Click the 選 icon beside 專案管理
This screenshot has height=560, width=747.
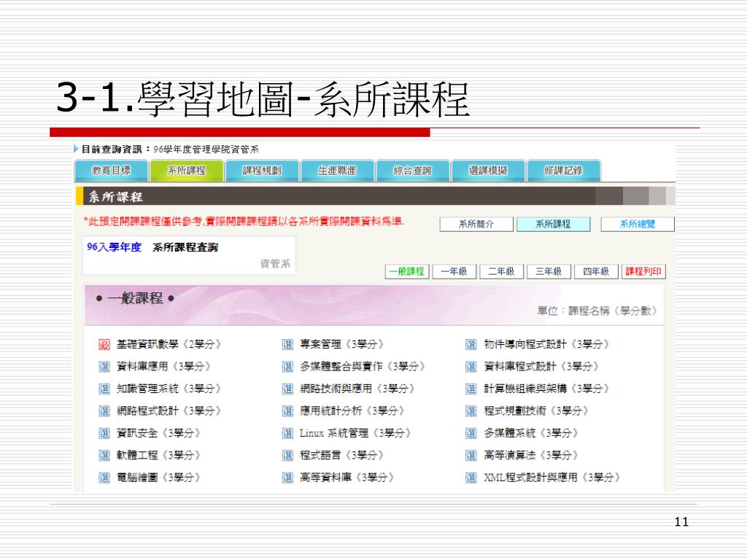287,344
